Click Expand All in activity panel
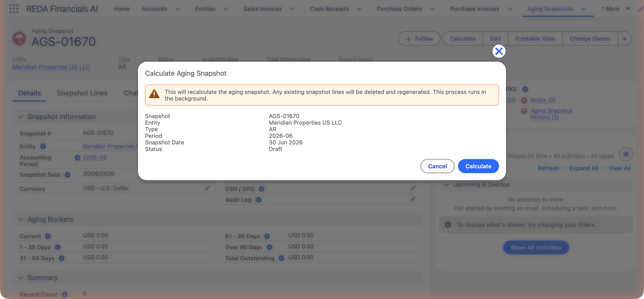The image size is (644, 299). (x=584, y=168)
